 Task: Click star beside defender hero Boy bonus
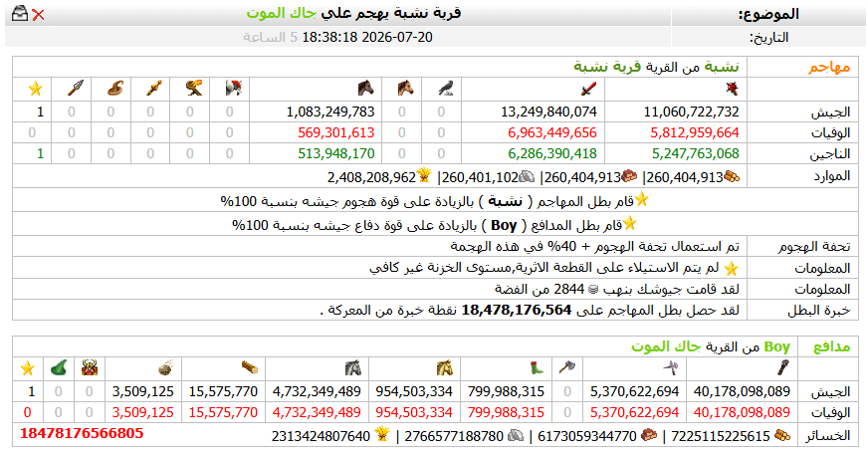pos(630,223)
